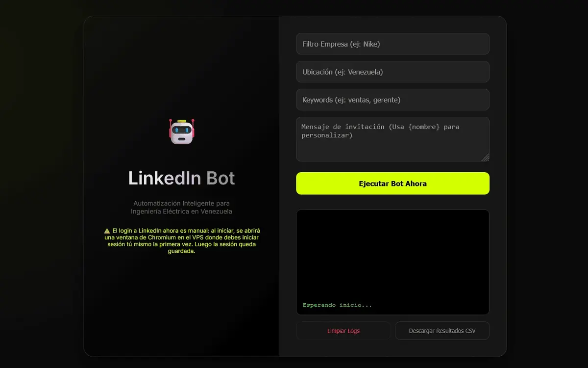Click the 'Automatización Inteligente' subtitle line

181,203
